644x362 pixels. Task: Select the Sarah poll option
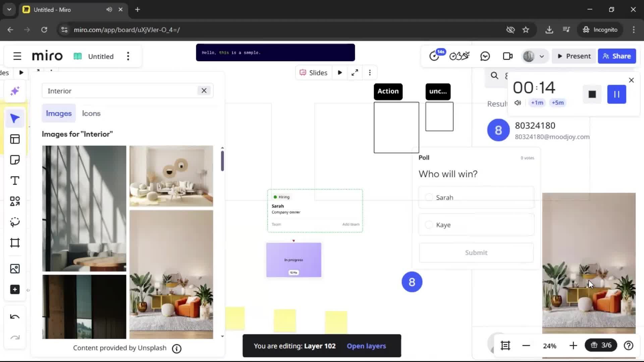pyautogui.click(x=476, y=197)
